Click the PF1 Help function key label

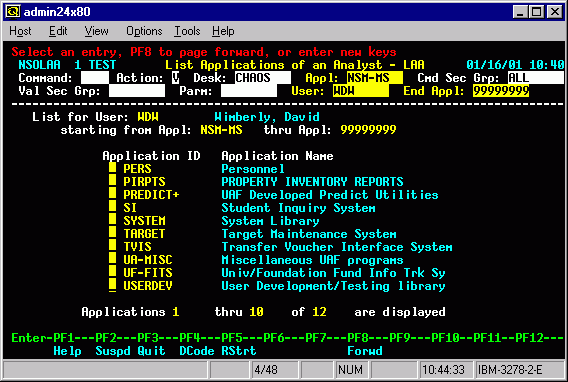tap(67, 351)
